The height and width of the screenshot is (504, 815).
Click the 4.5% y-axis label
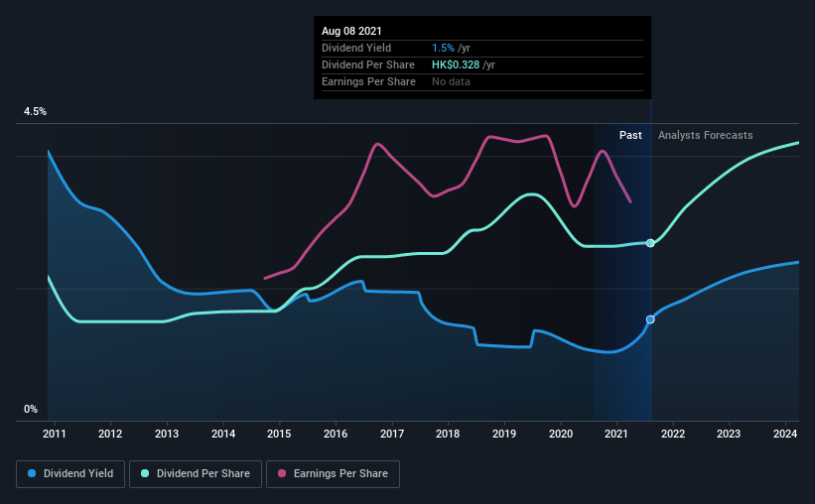click(35, 112)
